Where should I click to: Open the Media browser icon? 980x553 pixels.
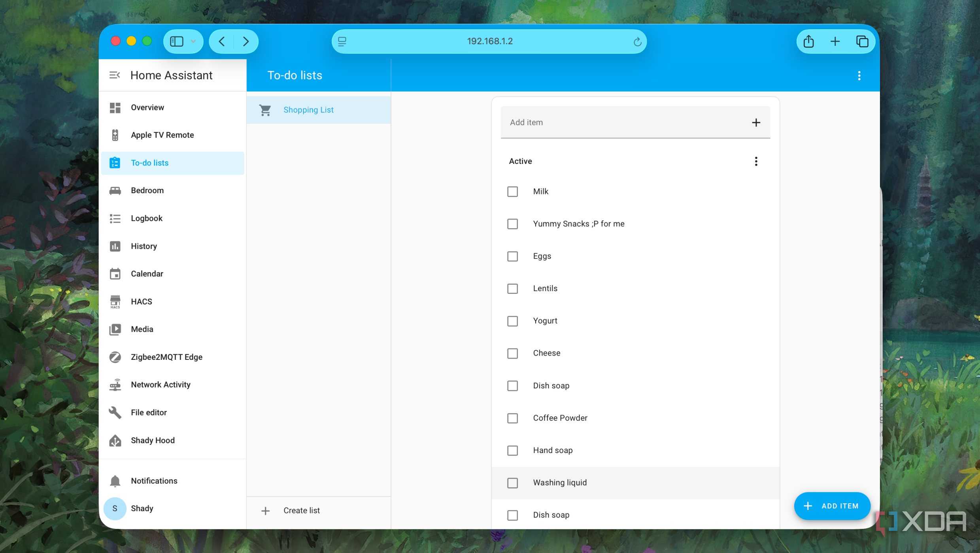(x=115, y=329)
